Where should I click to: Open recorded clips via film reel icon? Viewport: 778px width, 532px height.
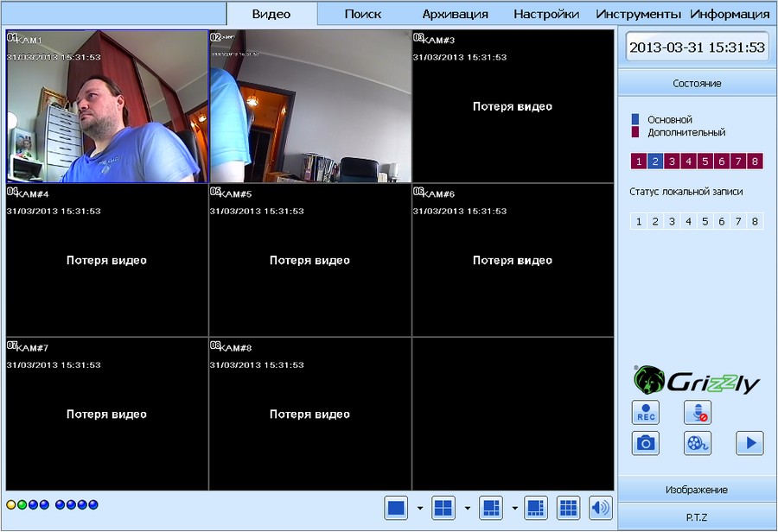click(x=698, y=443)
